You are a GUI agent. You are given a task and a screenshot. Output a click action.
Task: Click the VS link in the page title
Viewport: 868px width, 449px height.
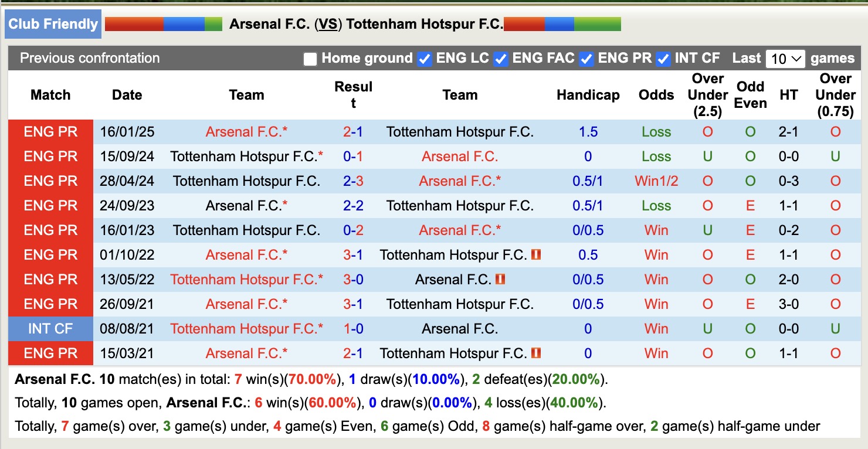(327, 24)
